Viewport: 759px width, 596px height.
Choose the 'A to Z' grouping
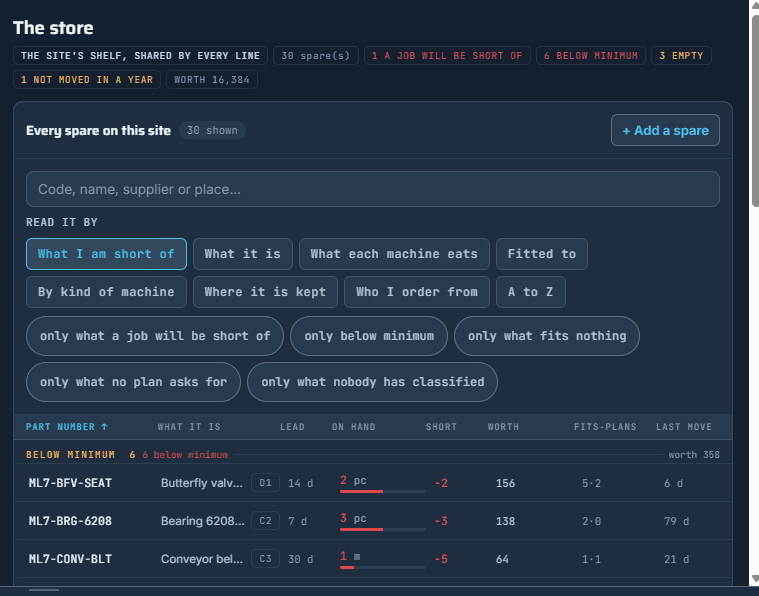(x=531, y=292)
